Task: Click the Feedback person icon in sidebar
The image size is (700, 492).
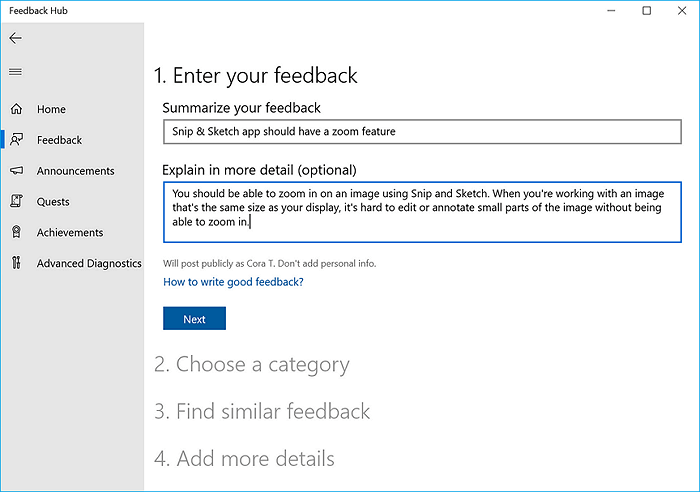Action: click(x=16, y=140)
